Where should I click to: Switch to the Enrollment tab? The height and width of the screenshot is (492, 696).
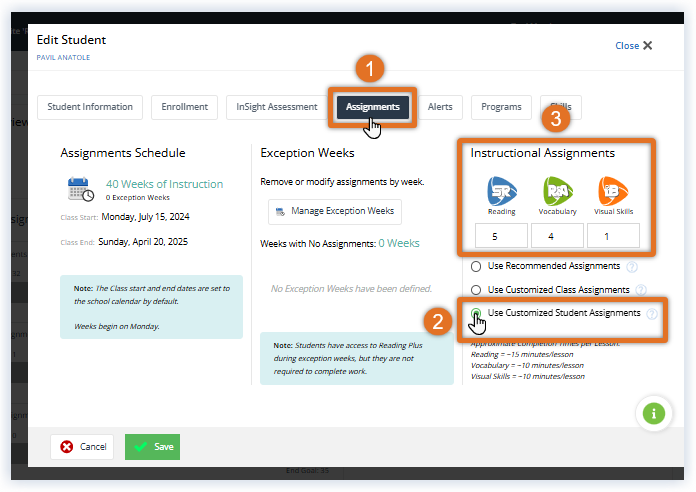click(185, 107)
